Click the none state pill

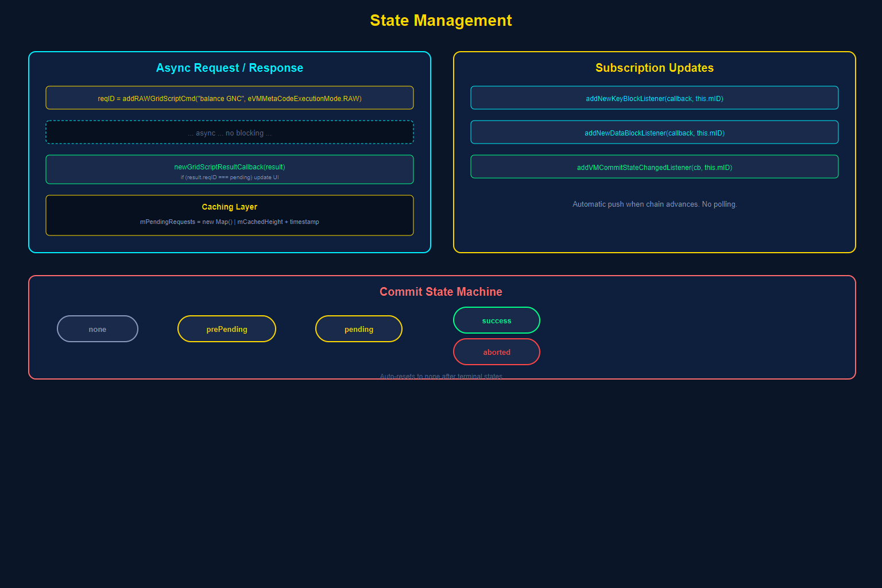pos(97,328)
